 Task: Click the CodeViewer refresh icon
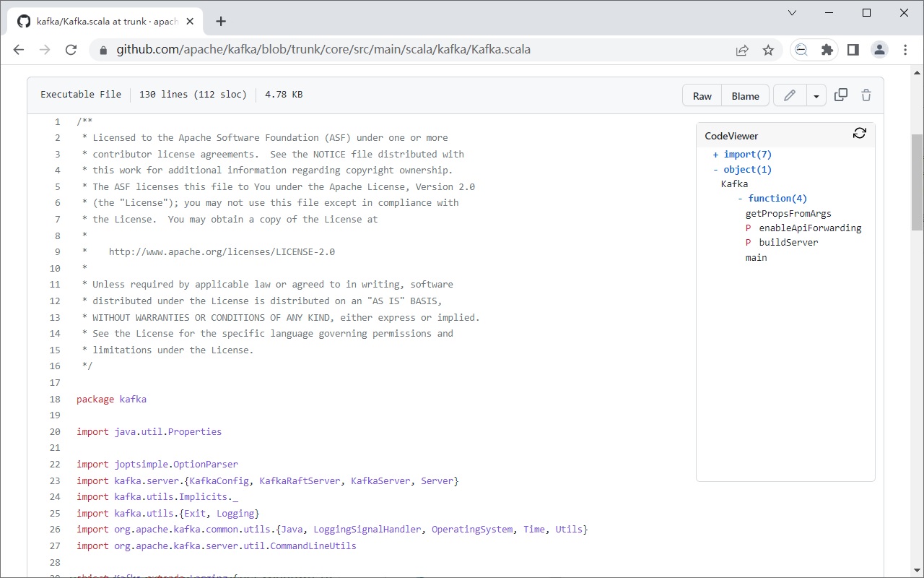tap(859, 133)
